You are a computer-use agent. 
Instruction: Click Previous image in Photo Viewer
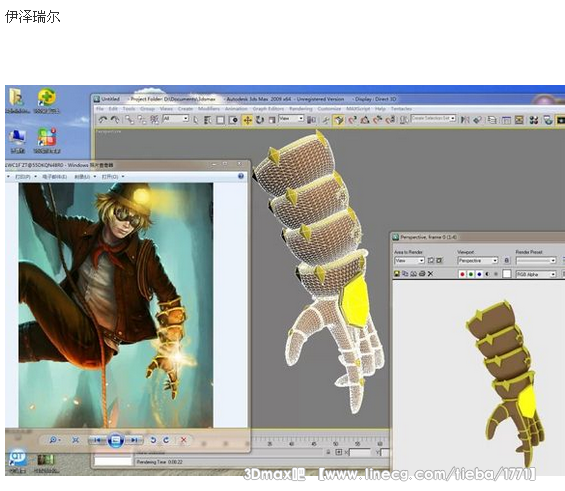point(97,440)
